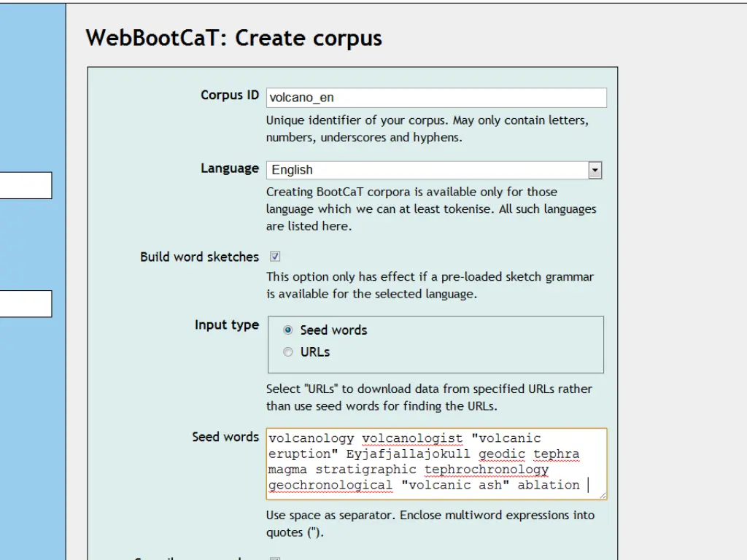This screenshot has width=747, height=560.
Task: Click the Language dropdown arrow button
Action: pos(595,170)
